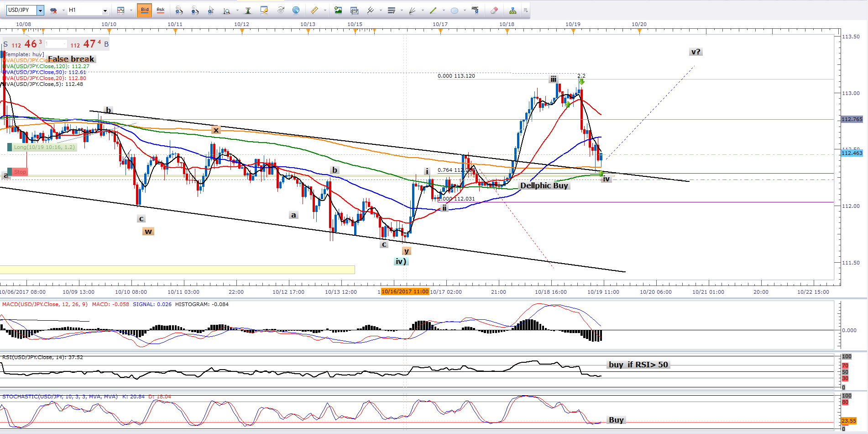The width and height of the screenshot is (868, 434).
Task: Open the USD/JPY symbol dropdown
Action: [x=40, y=10]
